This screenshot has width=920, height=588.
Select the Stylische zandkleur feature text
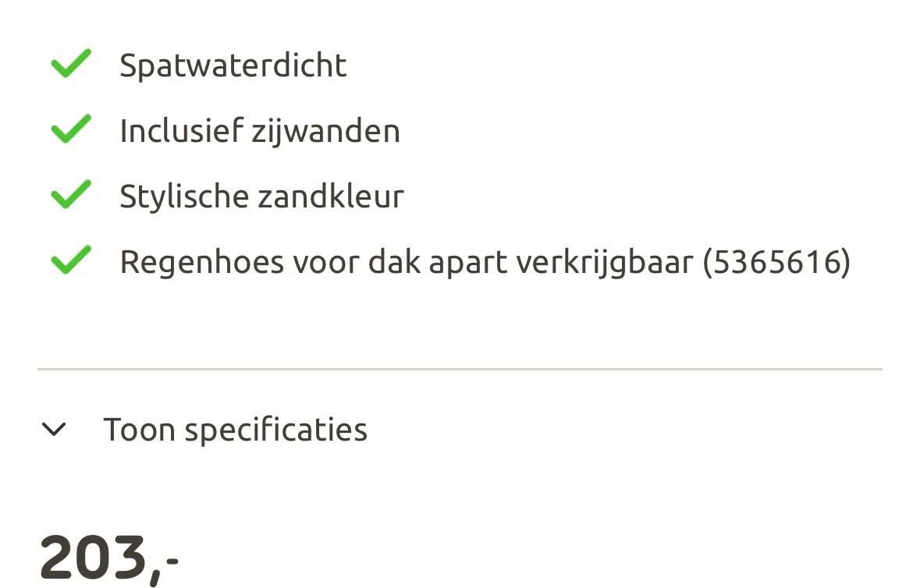click(261, 196)
